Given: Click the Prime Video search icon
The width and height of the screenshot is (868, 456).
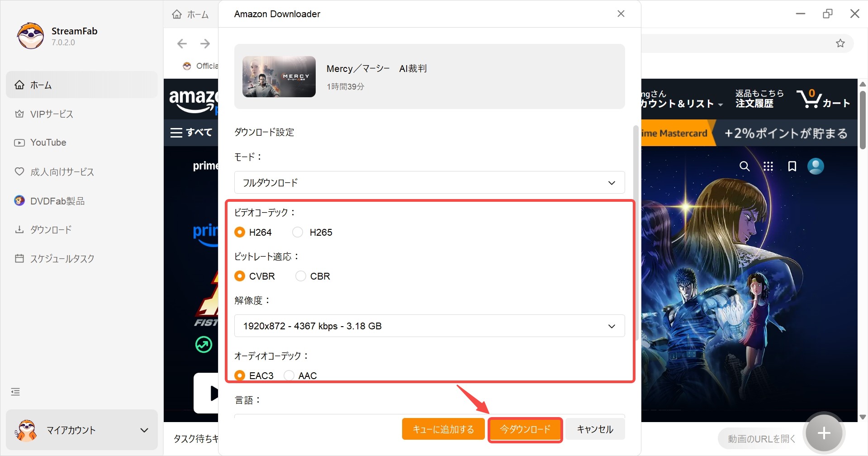Looking at the screenshot, I should (745, 166).
